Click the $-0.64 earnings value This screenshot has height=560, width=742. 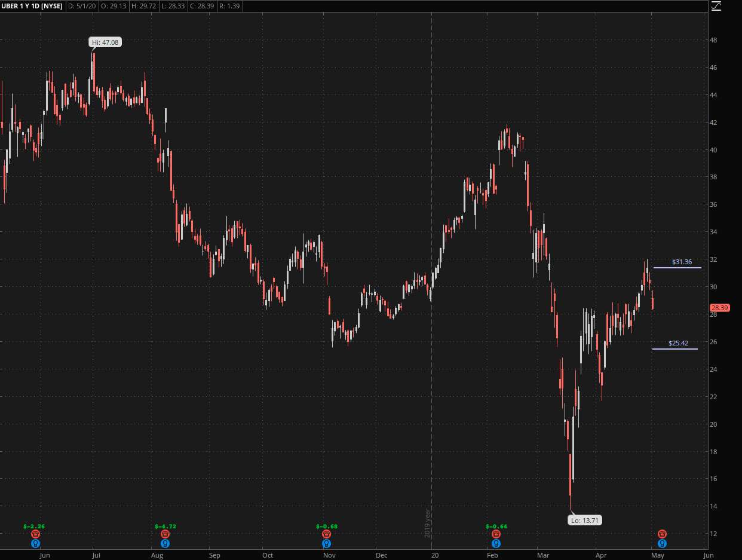pos(496,527)
